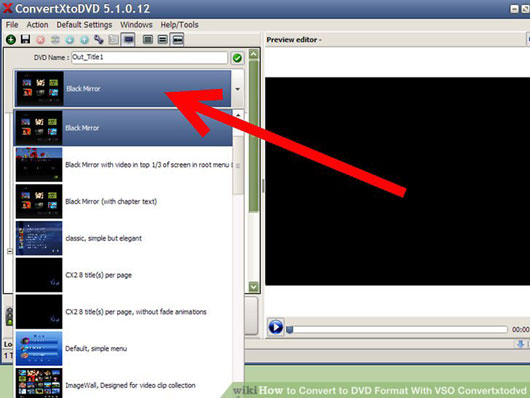Viewport: 530px width, 398px height.
Task: Click the ImageWall template thumbnail
Action: click(x=39, y=383)
